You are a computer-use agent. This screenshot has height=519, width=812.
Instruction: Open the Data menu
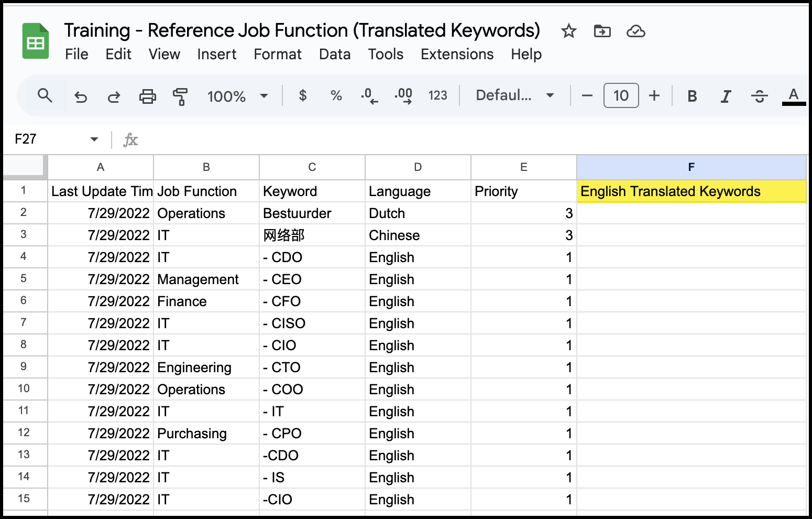pos(335,55)
